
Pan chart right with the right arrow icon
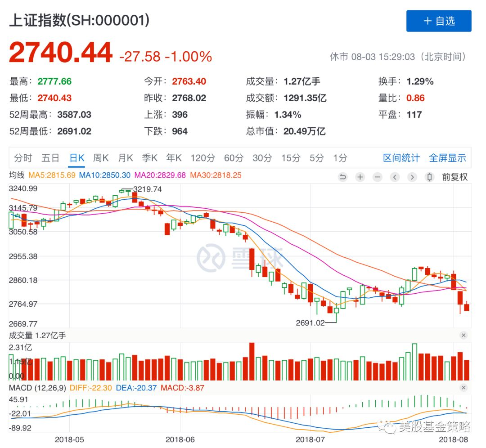coord(412,177)
